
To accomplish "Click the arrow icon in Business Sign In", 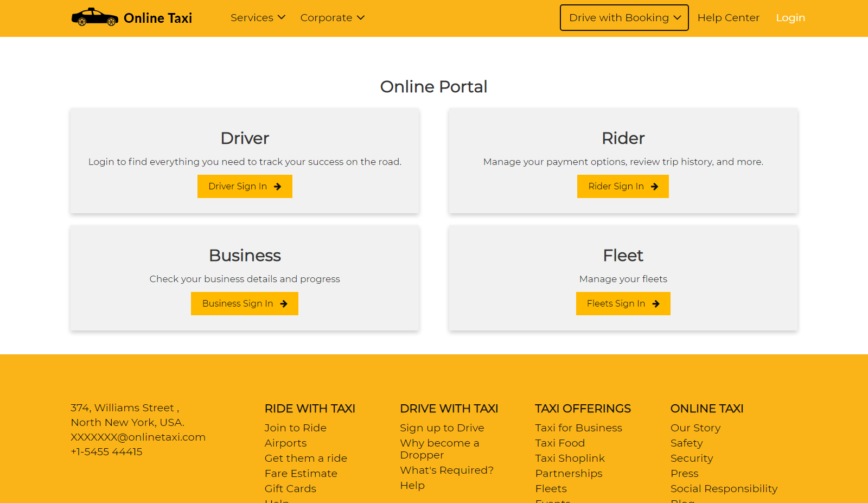I will coord(284,304).
